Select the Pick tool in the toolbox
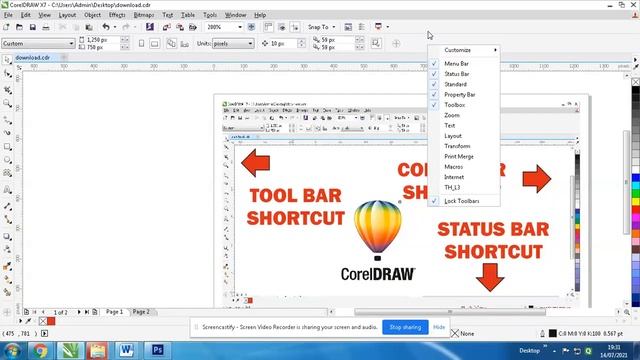 7,60
